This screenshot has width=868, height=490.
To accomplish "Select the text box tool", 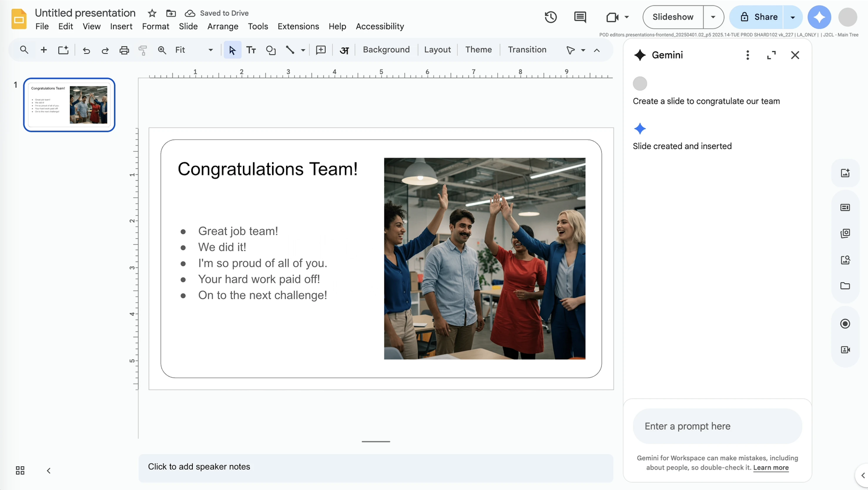I will click(251, 50).
